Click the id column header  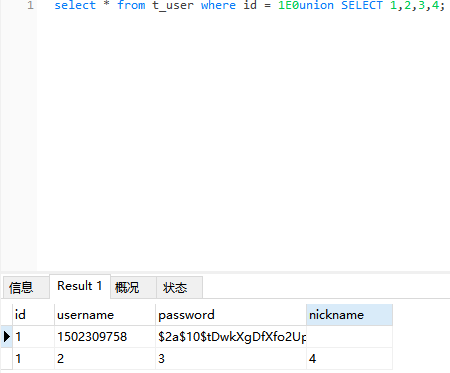(x=33, y=315)
